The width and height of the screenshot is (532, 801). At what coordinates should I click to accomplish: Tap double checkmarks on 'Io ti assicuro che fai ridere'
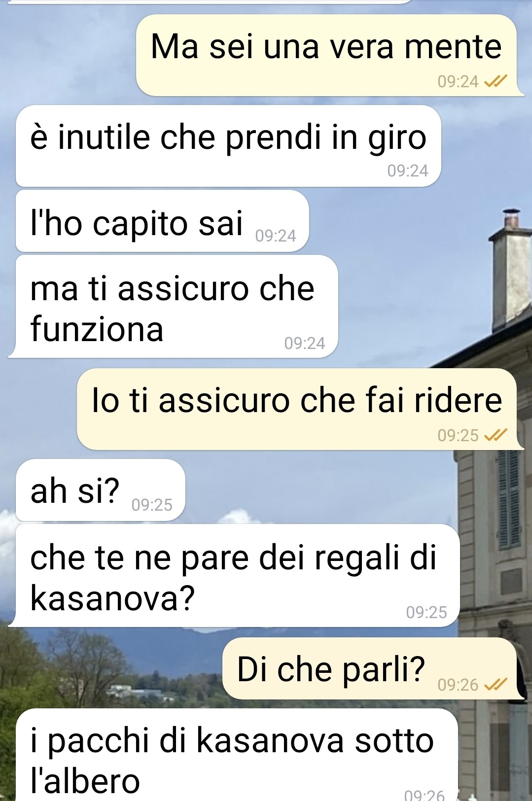click(x=496, y=435)
